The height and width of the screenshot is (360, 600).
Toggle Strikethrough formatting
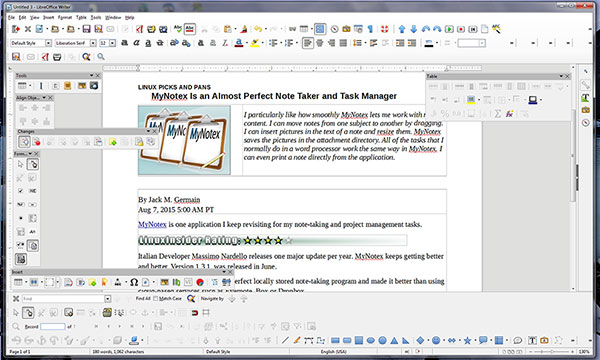160,43
